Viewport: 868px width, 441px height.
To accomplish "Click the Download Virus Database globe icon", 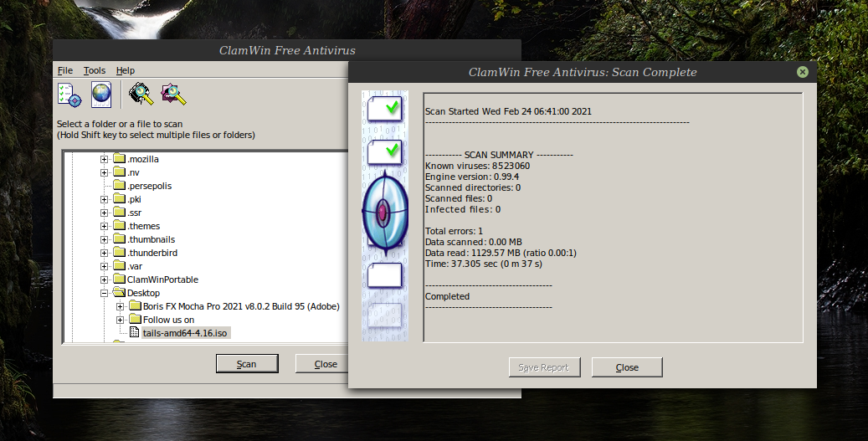I will [101, 94].
